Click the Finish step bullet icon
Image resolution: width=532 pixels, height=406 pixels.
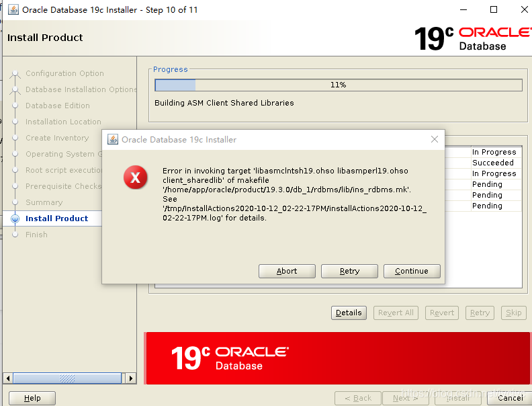[15, 235]
